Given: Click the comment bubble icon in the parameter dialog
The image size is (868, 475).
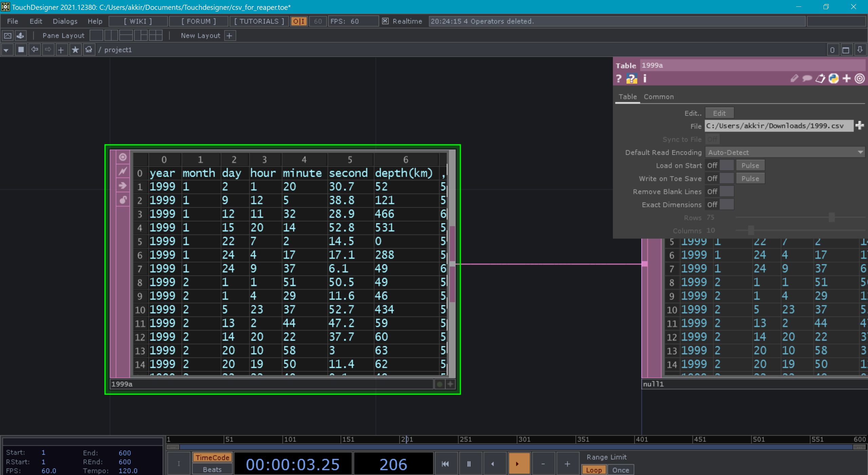Looking at the screenshot, I should click(x=807, y=79).
